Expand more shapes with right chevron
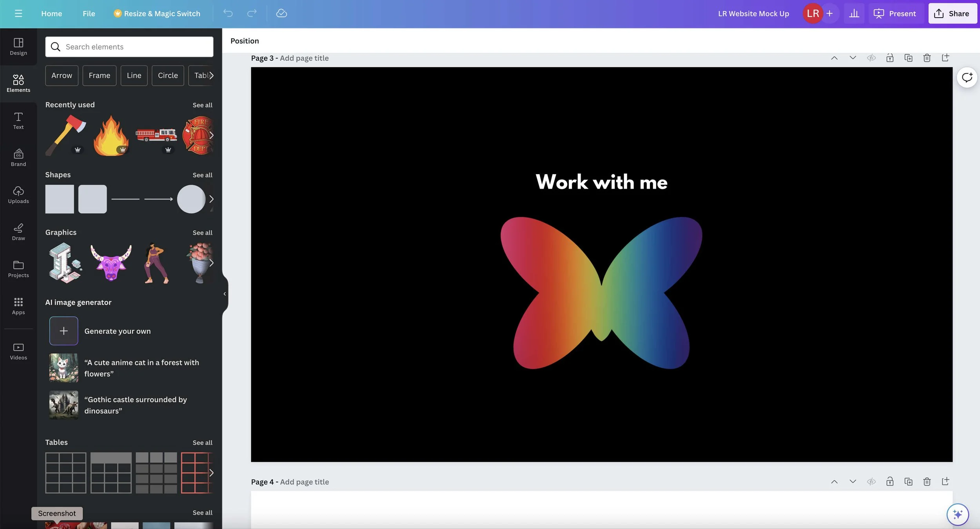 [211, 199]
